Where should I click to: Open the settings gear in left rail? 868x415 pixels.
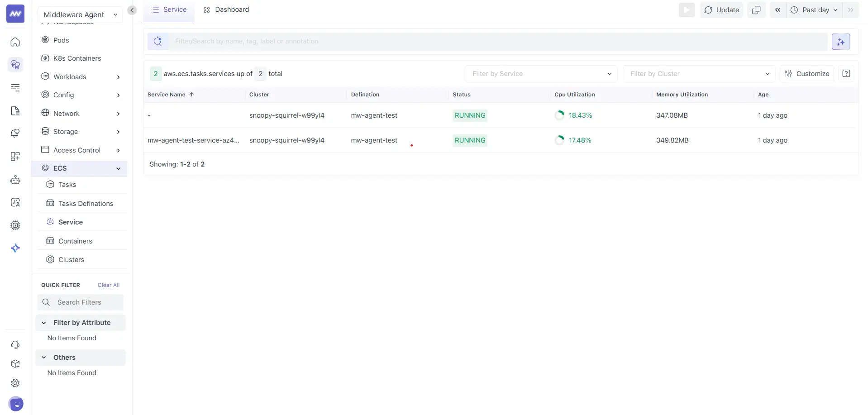[x=15, y=383]
